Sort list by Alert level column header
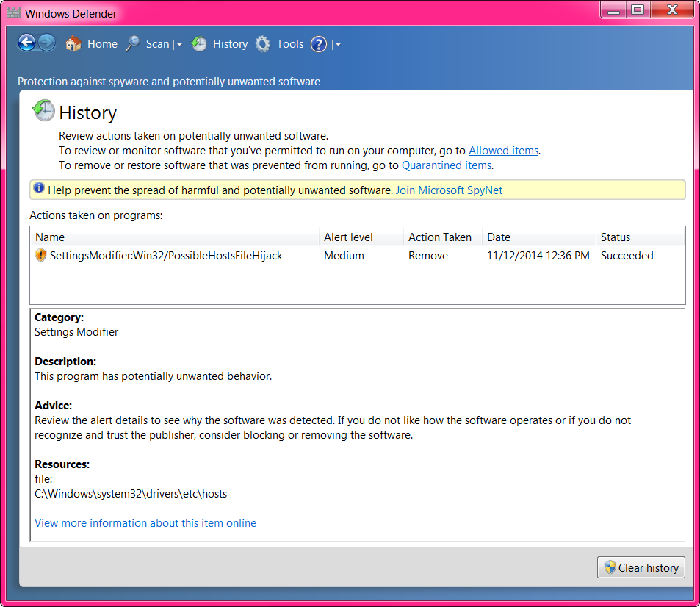Screen dimensions: 700x607 (x=361, y=237)
